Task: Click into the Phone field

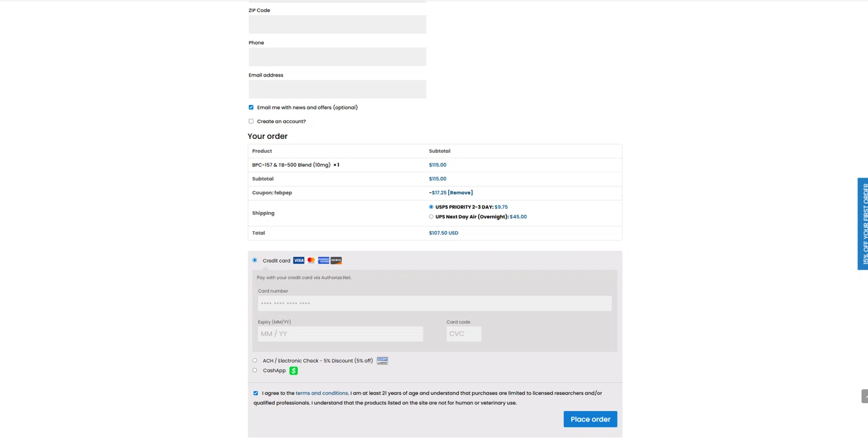Action: click(x=337, y=57)
